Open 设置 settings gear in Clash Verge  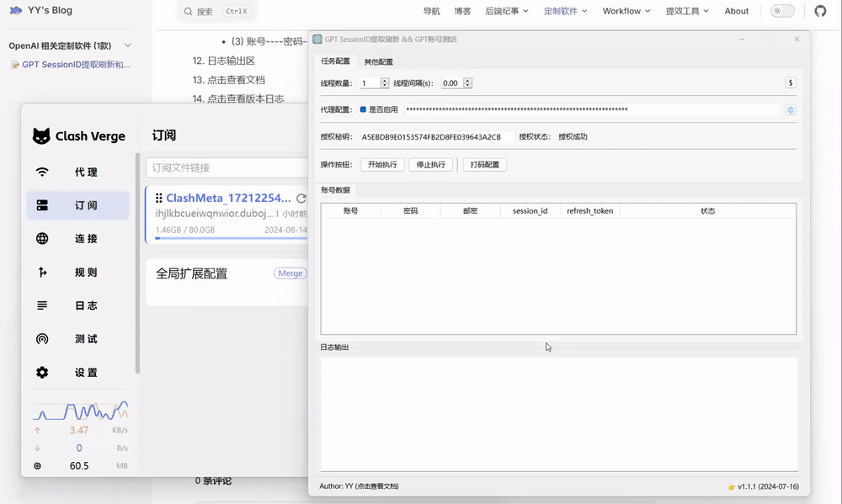tap(42, 372)
